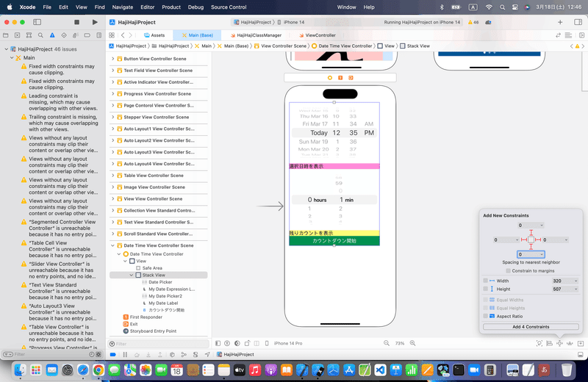The height and width of the screenshot is (382, 588).
Task: Toggle the right spacing constraint strut
Action: point(538,239)
